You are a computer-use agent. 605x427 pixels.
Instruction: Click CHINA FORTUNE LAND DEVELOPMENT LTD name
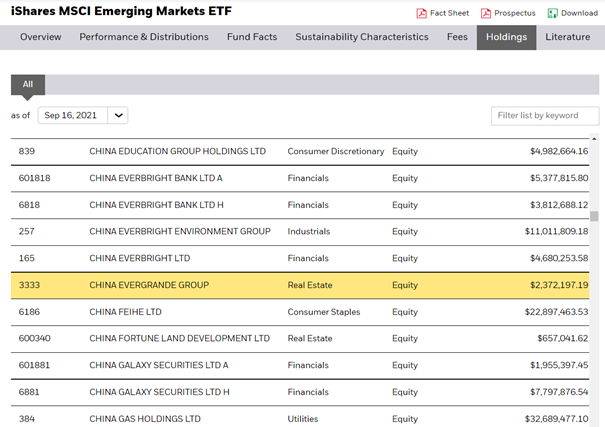(x=179, y=338)
